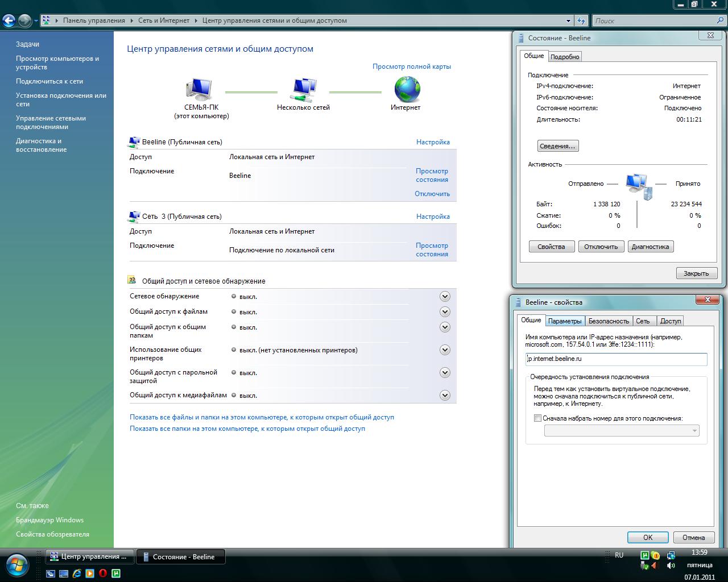This screenshot has width=728, height=582.
Task: Expand Общий доступ к общим папкам settings
Action: pos(445,327)
